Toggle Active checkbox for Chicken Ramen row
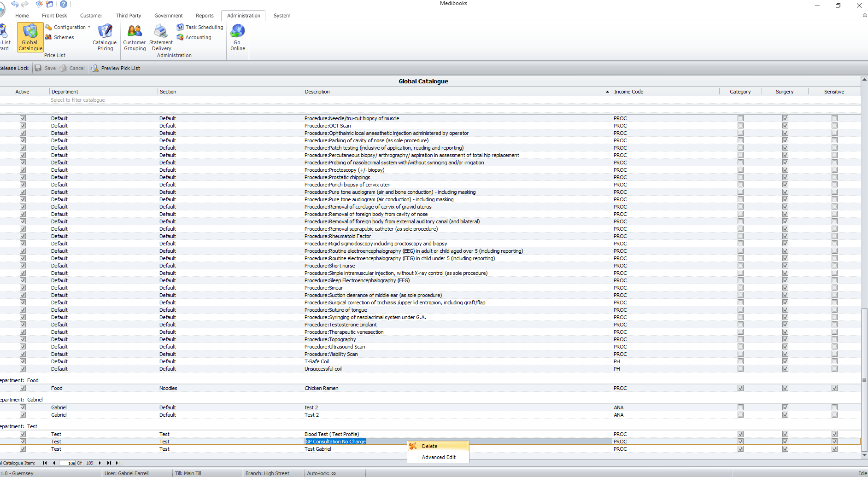The image size is (868, 477). coord(23,388)
